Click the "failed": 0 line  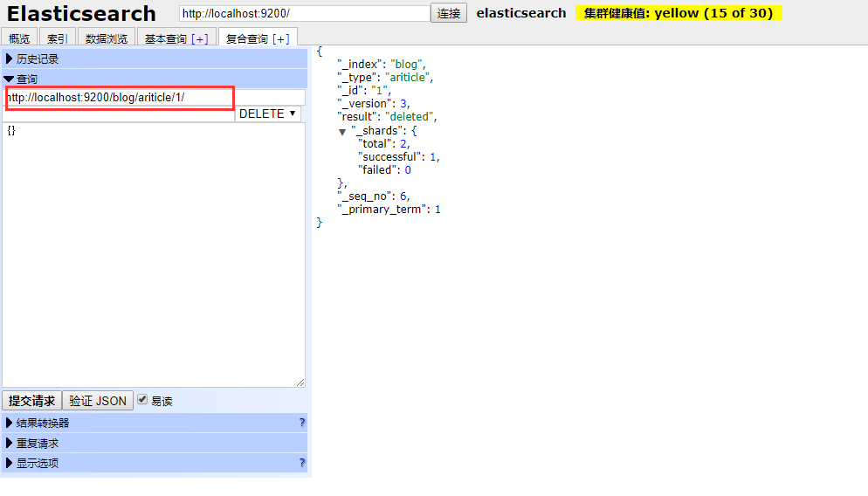[x=385, y=170]
